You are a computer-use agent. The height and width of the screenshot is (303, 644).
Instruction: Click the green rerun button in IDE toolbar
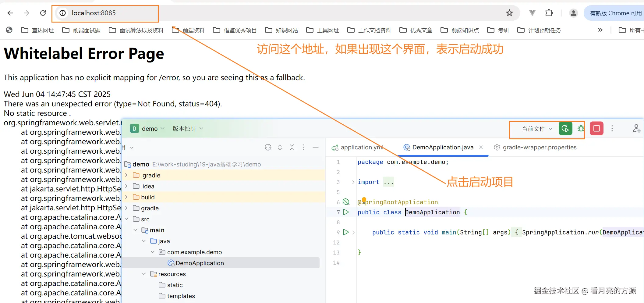click(x=565, y=128)
